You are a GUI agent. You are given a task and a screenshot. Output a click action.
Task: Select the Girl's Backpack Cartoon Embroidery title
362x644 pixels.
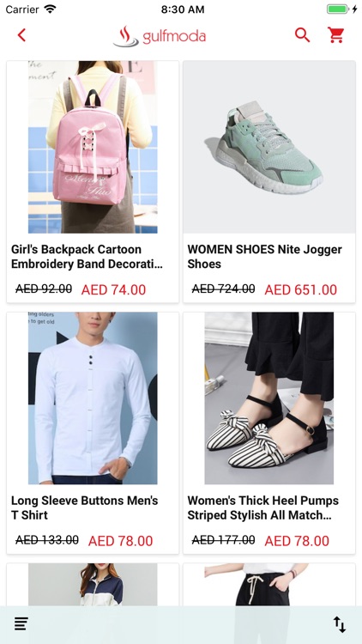coord(87,257)
